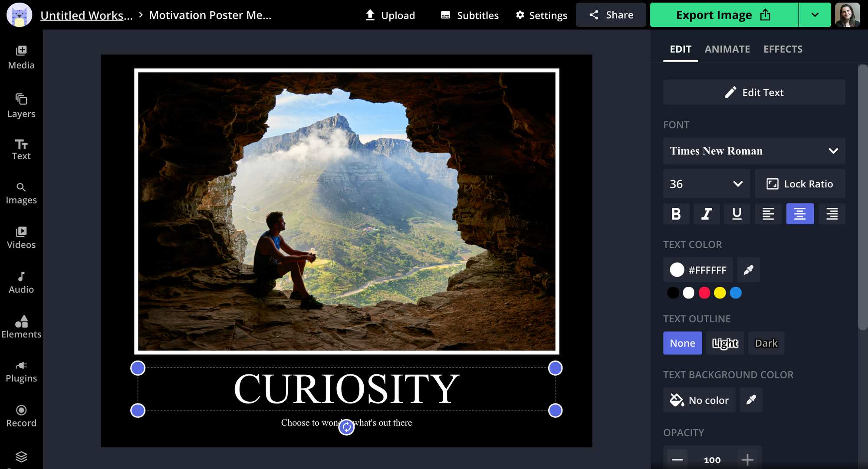Open the Plugins sidebar panel
Screen dimensions: 868x469
pyautogui.click(x=21, y=371)
